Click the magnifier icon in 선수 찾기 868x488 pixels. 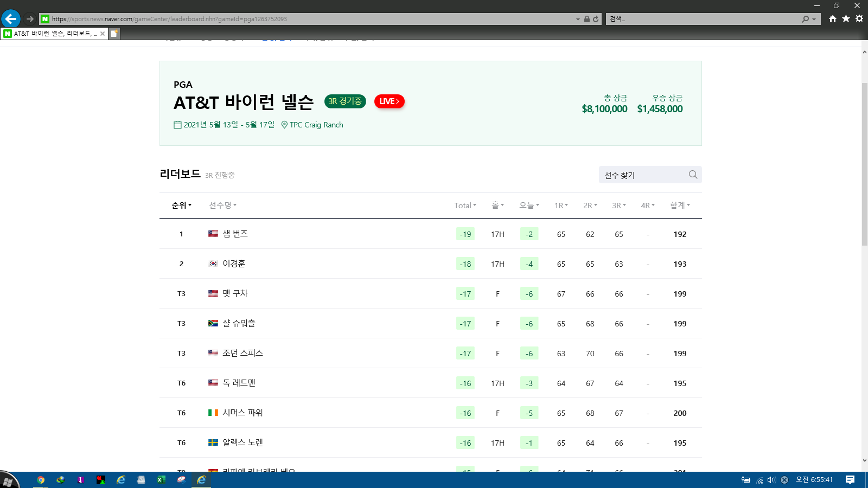tap(693, 175)
